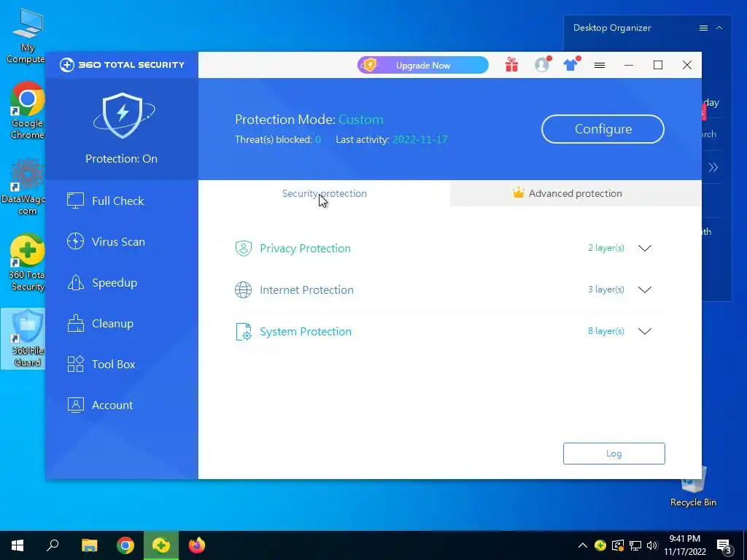Click the 360 tray icon

600,545
